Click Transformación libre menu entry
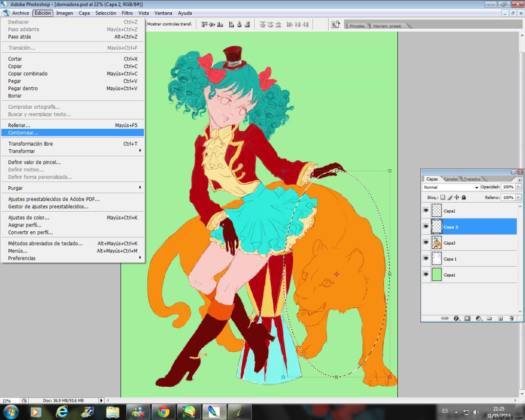The image size is (525, 420). tap(72, 144)
